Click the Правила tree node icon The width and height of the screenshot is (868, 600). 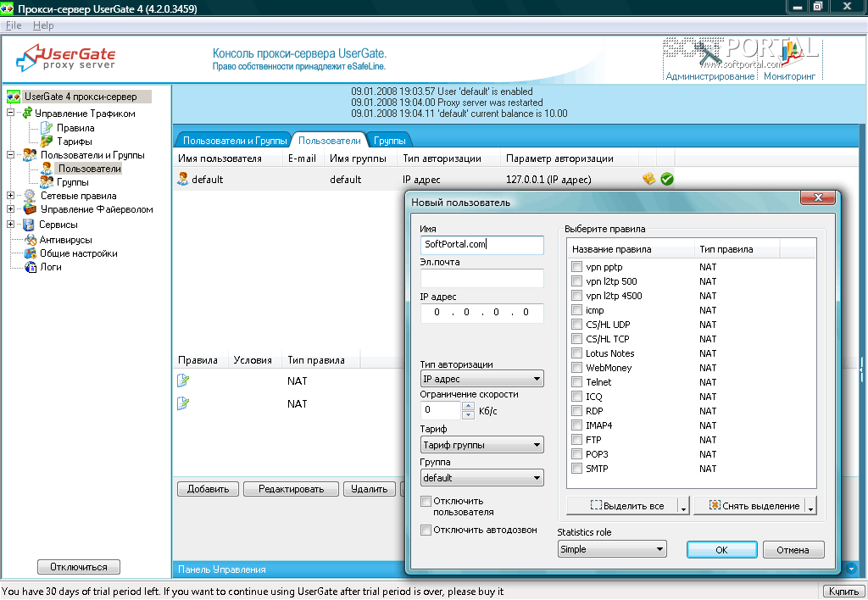click(x=47, y=128)
